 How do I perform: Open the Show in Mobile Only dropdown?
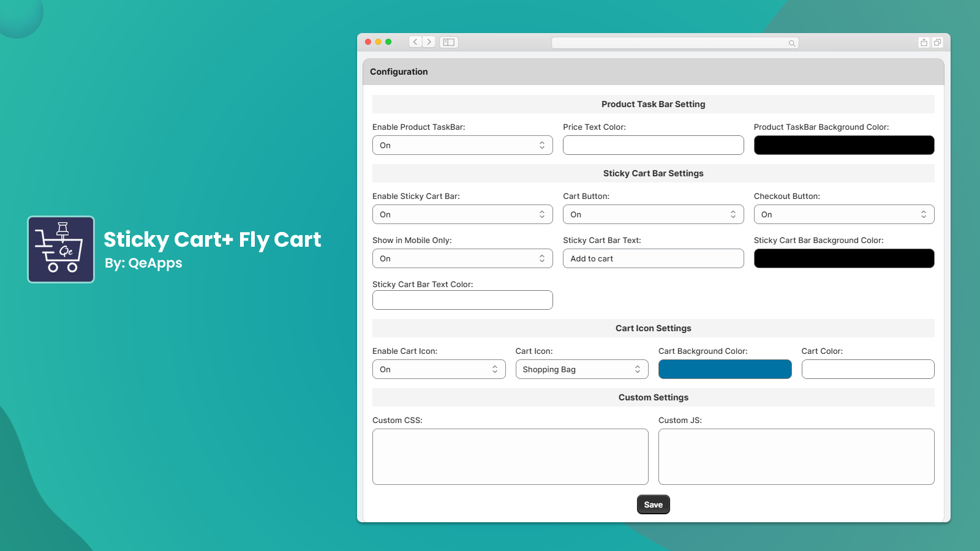coord(462,258)
